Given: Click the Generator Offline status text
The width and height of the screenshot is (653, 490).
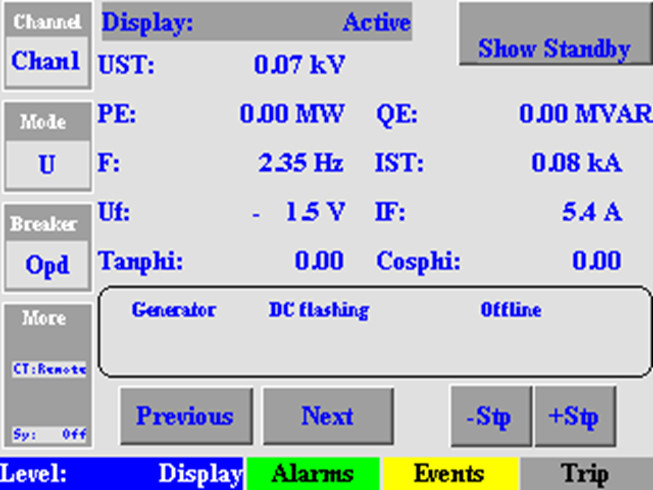Looking at the screenshot, I should (x=510, y=310).
